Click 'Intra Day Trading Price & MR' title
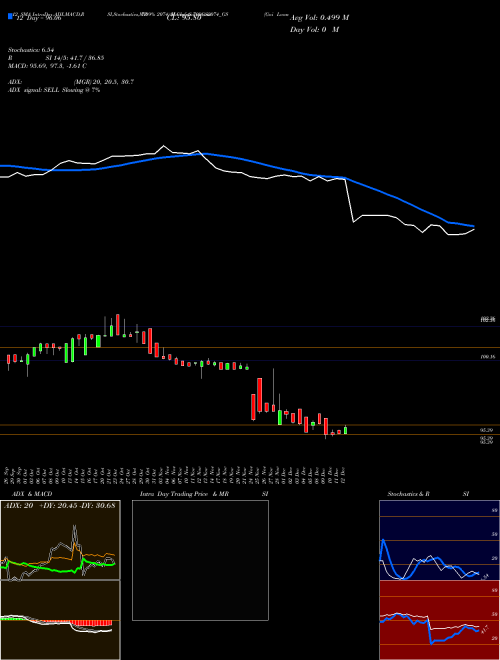 click(x=184, y=494)
